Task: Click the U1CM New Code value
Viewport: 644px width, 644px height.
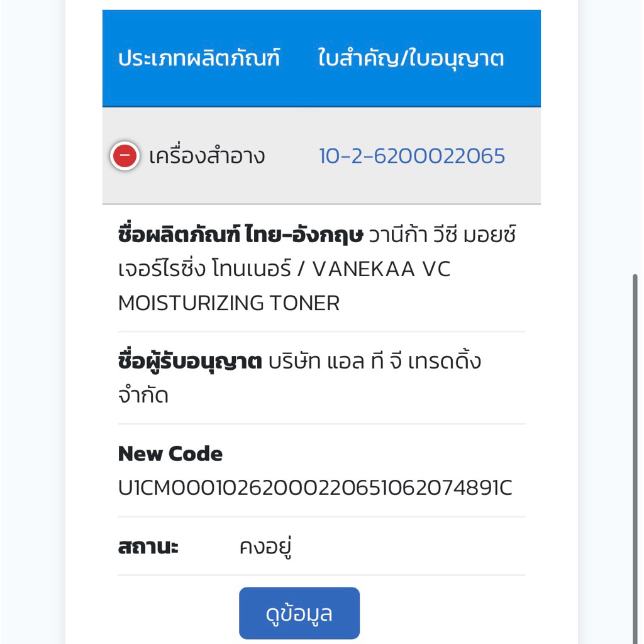Action: coord(314,488)
